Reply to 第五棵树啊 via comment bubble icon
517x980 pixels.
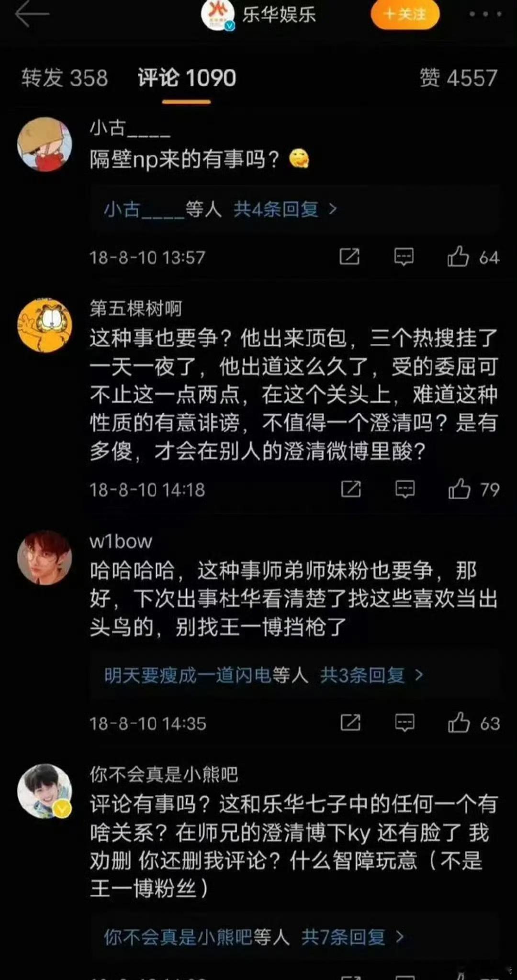click(x=405, y=489)
